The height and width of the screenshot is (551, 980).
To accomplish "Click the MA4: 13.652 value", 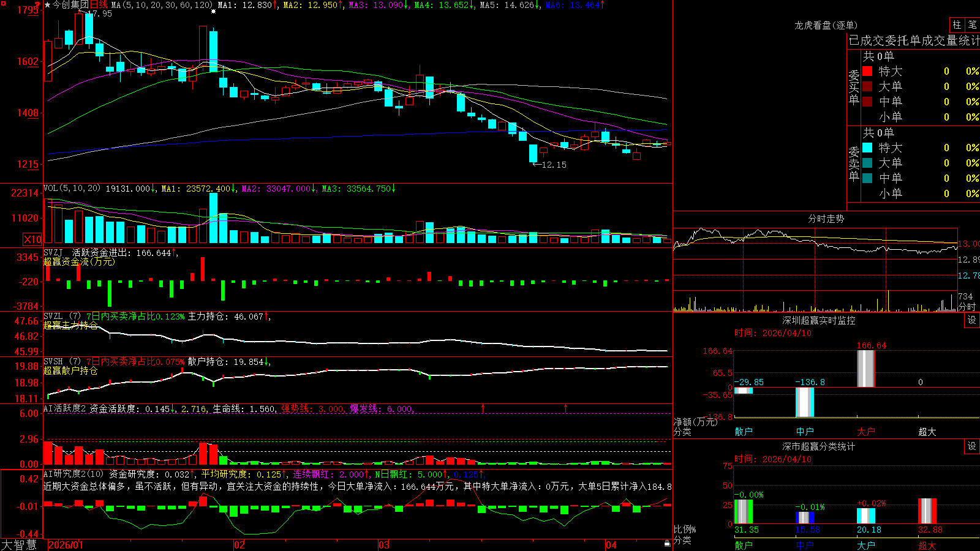I will 442,5.
